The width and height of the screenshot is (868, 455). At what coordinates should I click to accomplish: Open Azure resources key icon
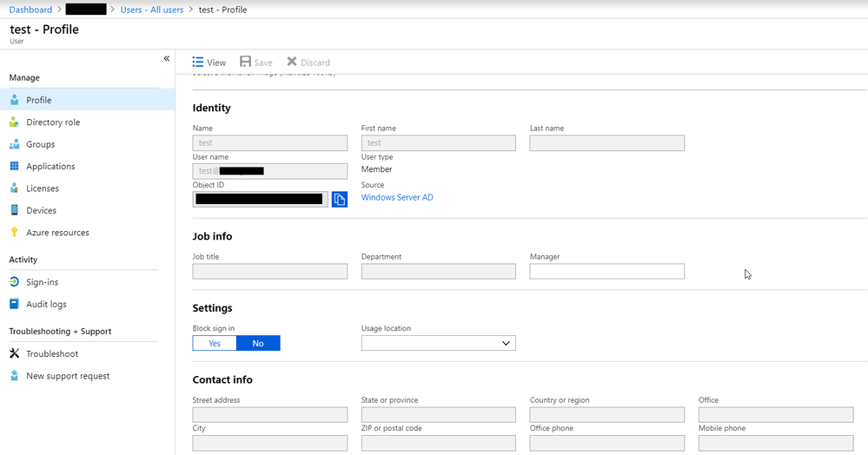pyautogui.click(x=15, y=233)
